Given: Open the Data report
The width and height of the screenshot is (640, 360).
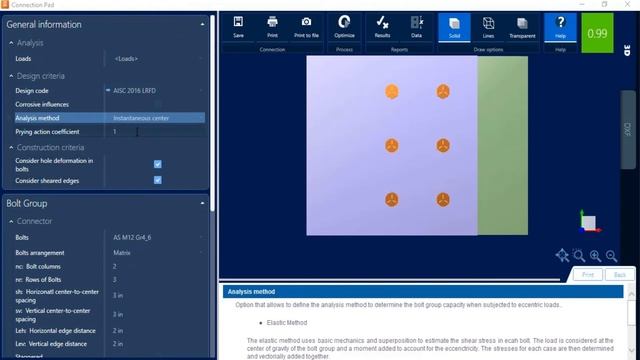Looking at the screenshot, I should (416, 27).
